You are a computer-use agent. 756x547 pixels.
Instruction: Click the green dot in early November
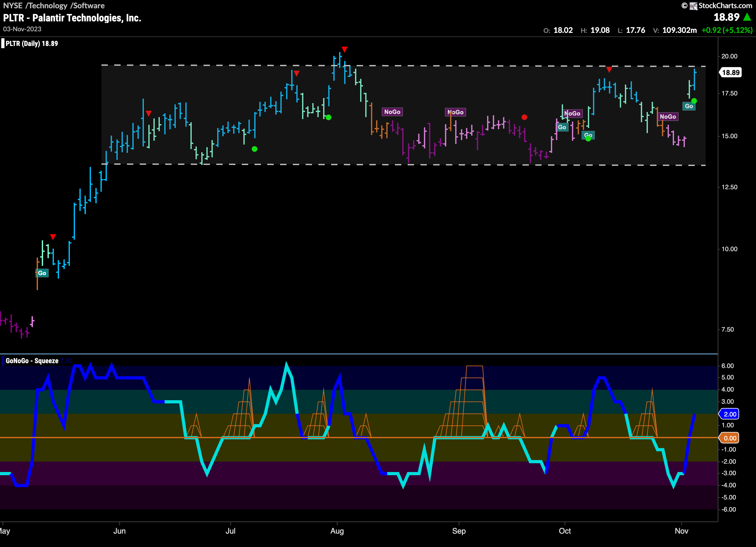click(x=694, y=101)
